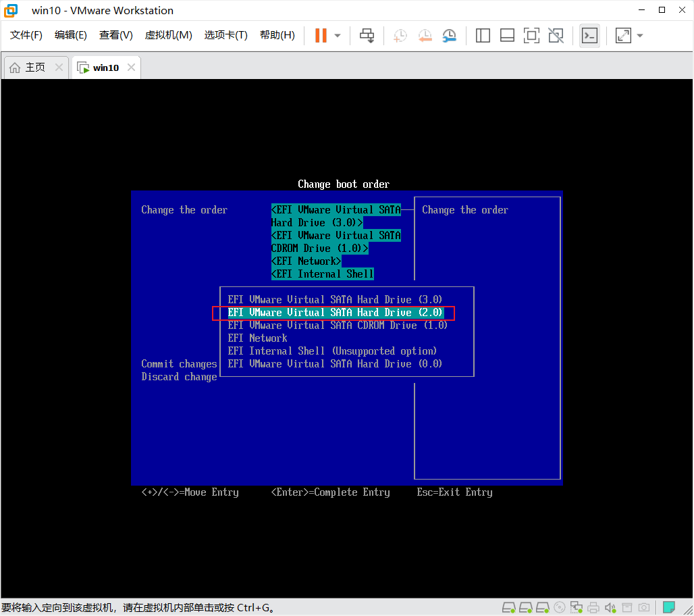Click the second hard disk status icon
The width and height of the screenshot is (694, 616).
(526, 607)
